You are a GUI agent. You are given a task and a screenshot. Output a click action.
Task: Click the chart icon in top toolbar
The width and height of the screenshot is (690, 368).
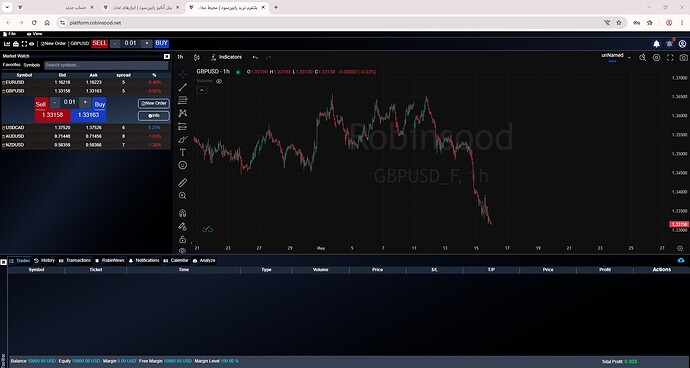7,44
